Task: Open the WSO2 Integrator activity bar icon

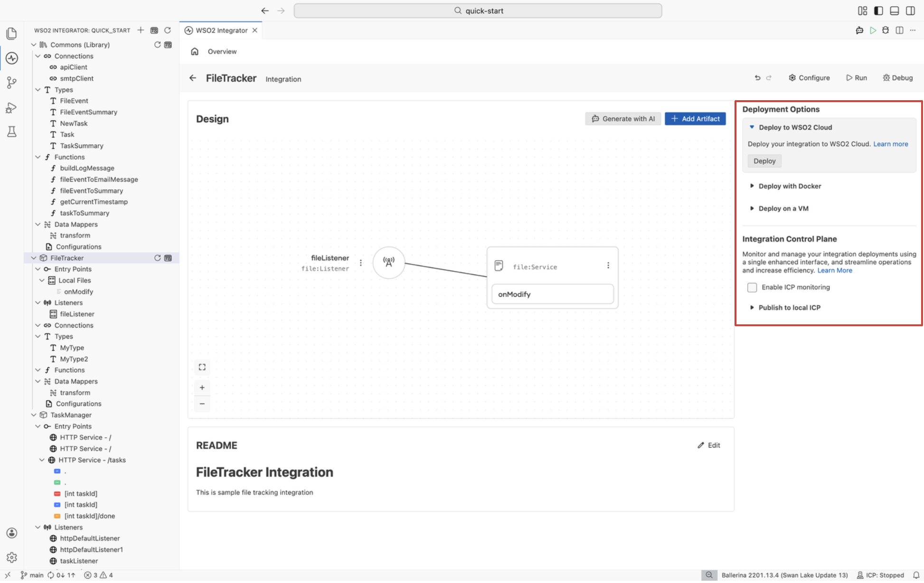Action: point(12,58)
